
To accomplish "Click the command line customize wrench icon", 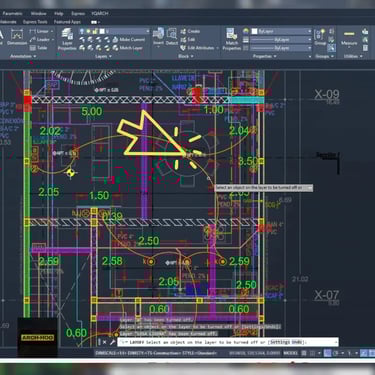I will pyautogui.click(x=112, y=342).
